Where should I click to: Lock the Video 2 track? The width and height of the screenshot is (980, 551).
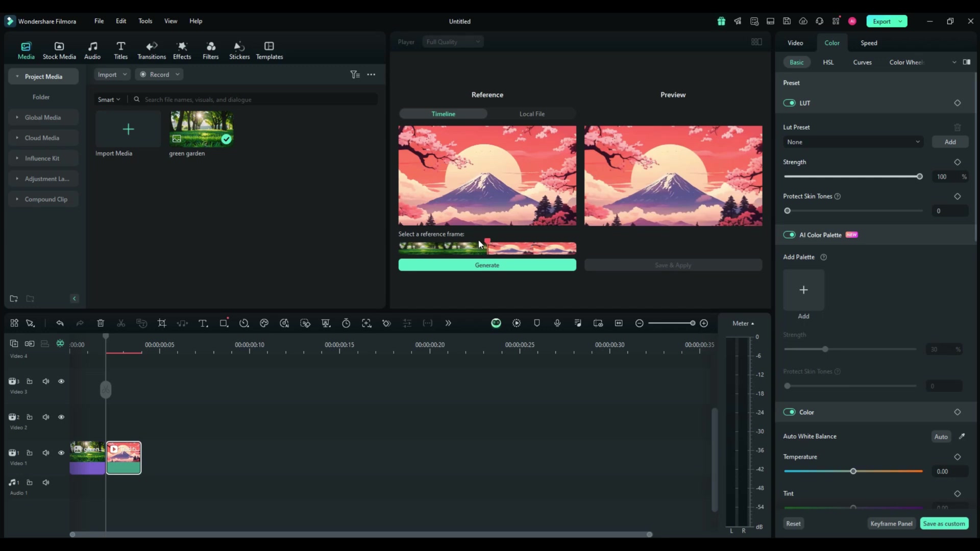(30, 417)
